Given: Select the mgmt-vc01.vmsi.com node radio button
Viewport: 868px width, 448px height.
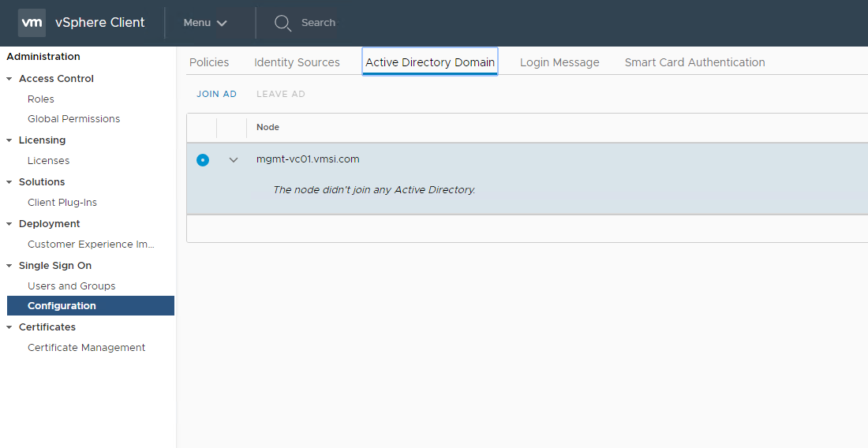Looking at the screenshot, I should [203, 160].
